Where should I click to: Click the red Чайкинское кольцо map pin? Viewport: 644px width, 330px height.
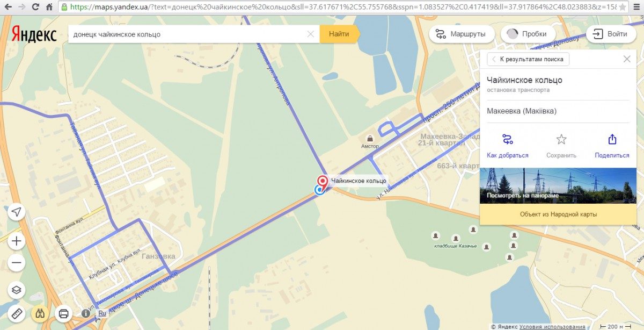(323, 182)
